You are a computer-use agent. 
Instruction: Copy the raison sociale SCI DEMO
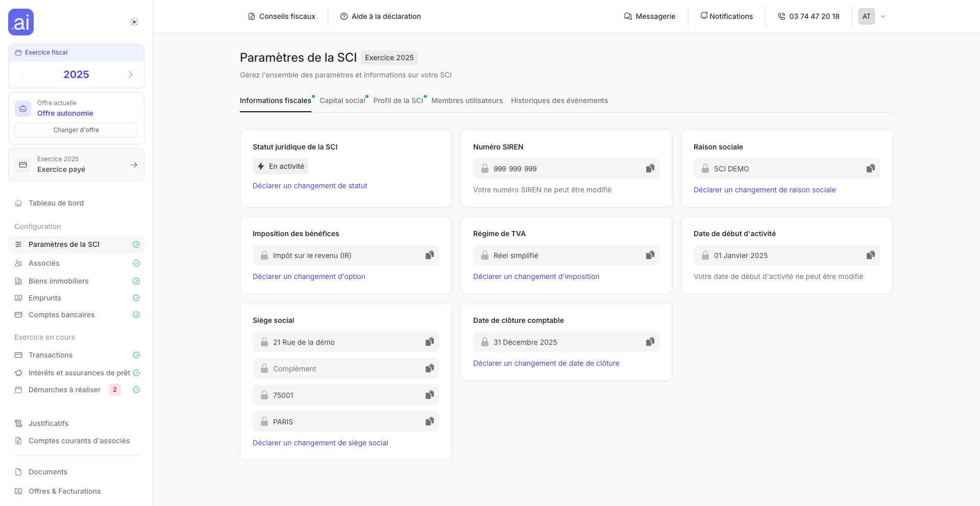[871, 168]
